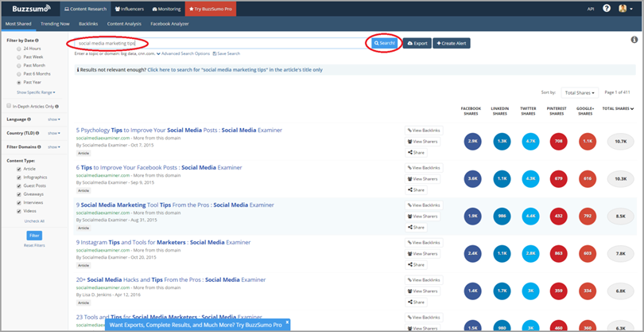The image size is (644, 332).
Task: Expand Advanced Search Options
Action: coord(184,54)
